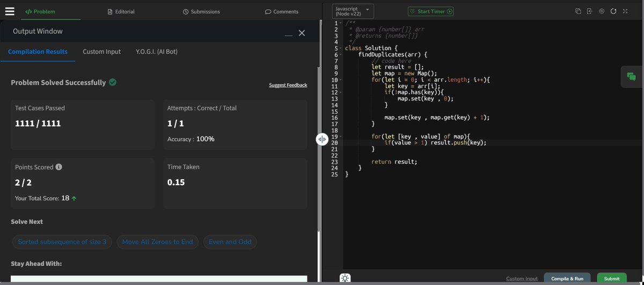Minimize the Output Window

tap(289, 35)
